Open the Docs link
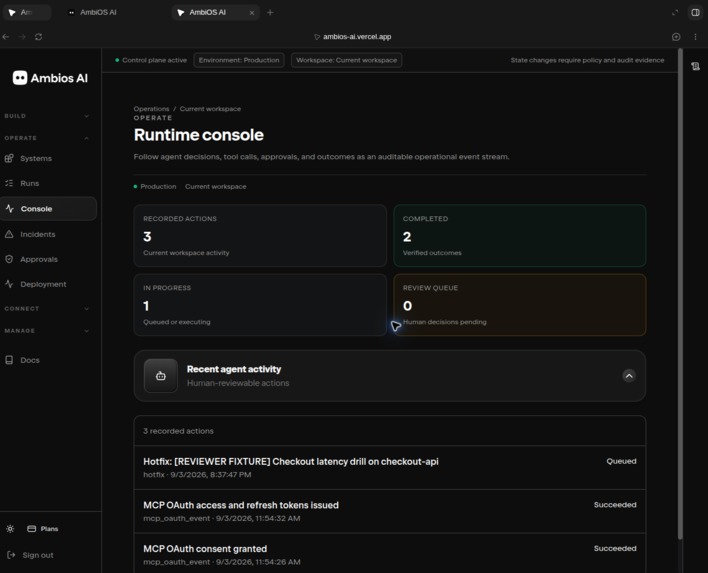708x573 pixels. [30, 360]
